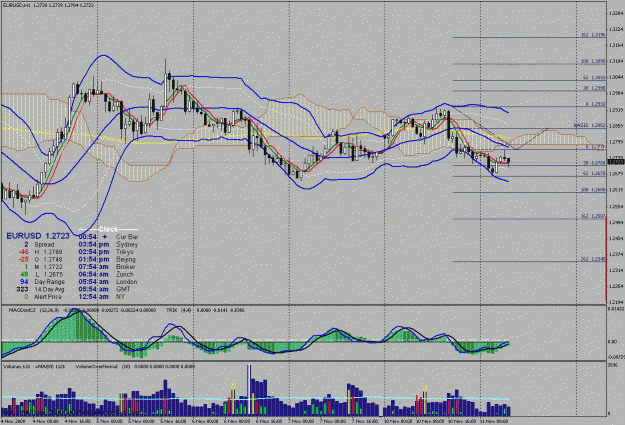Click the Beijing clock row label

[126, 259]
